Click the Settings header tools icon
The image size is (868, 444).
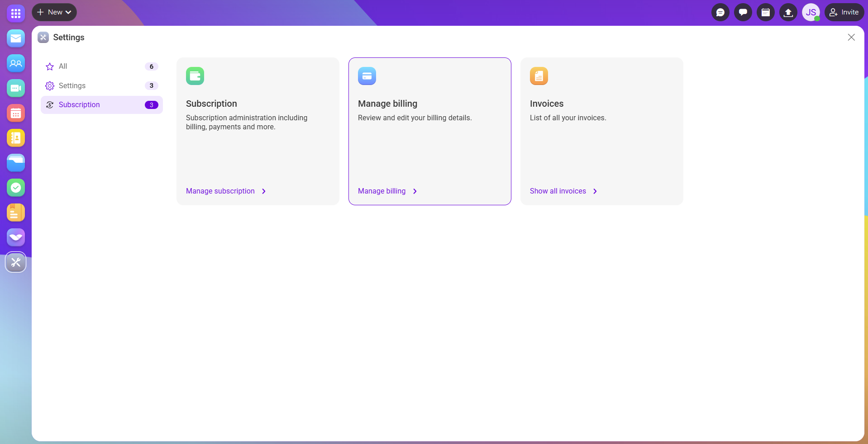[x=43, y=37]
